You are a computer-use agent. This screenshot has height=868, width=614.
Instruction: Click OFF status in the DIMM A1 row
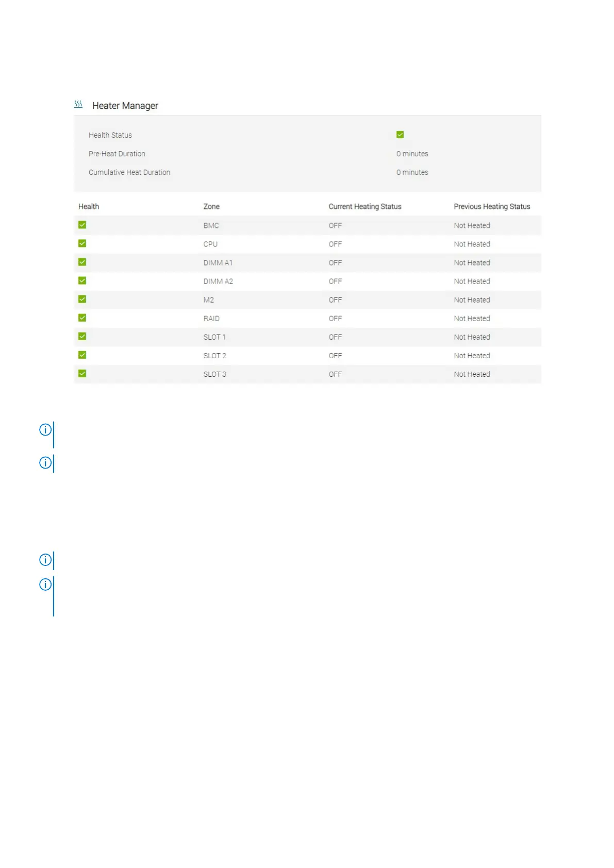click(x=335, y=263)
